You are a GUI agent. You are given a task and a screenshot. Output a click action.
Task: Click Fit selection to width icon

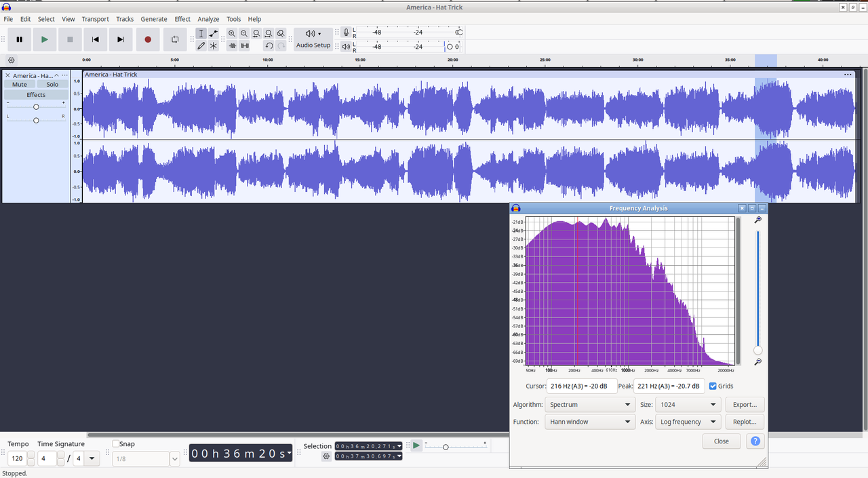256,33
